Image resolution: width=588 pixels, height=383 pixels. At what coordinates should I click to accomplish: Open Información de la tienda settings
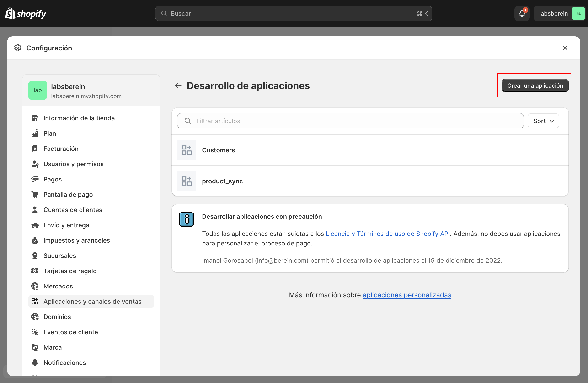tap(79, 118)
